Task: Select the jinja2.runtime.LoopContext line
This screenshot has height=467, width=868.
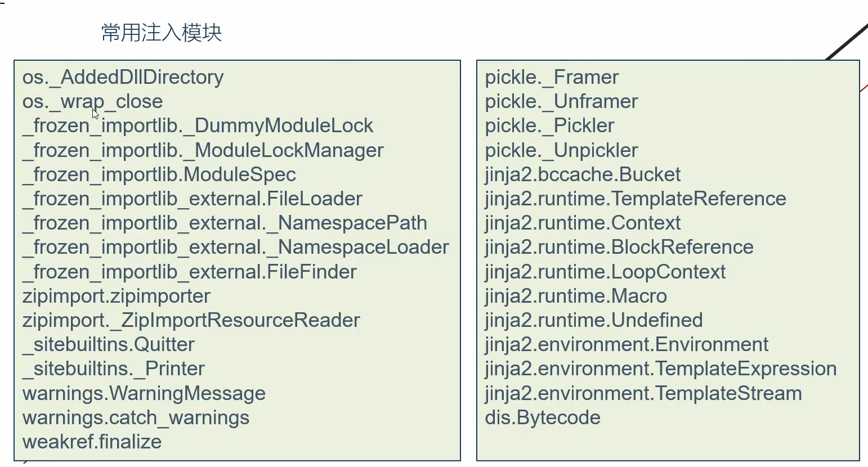Action: [x=605, y=272]
